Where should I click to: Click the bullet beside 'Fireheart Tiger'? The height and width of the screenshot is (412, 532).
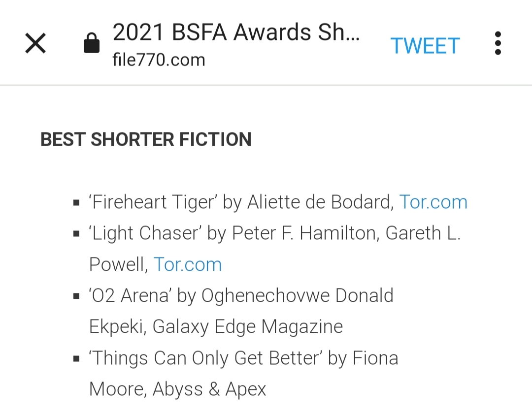(x=76, y=203)
